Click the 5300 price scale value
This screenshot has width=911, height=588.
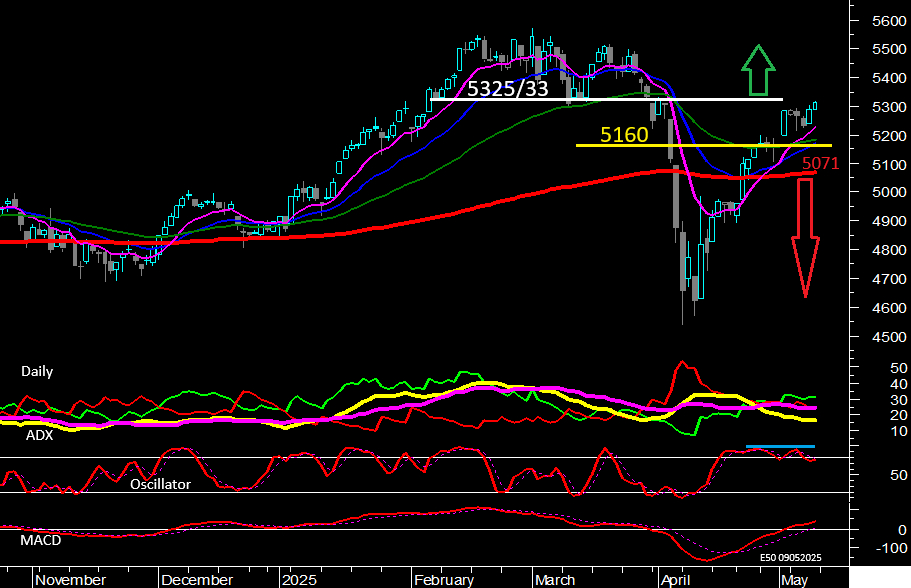click(x=889, y=107)
